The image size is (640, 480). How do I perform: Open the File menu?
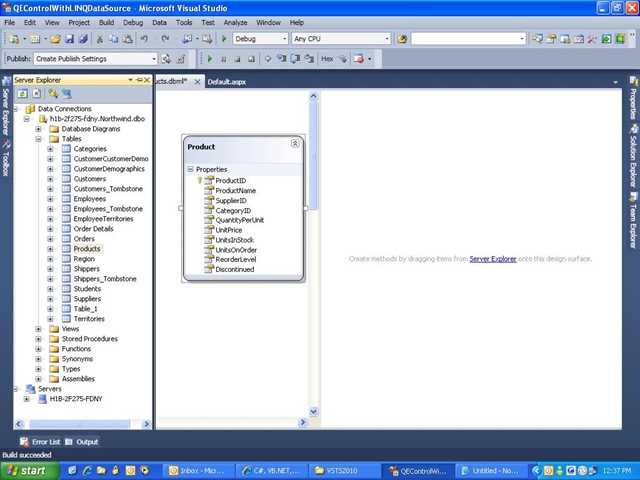[9, 22]
